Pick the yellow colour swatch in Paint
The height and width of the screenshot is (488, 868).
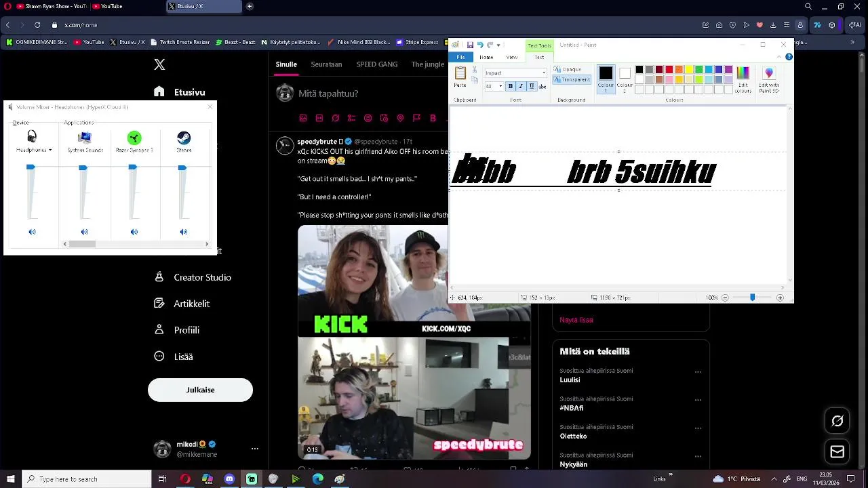coord(688,69)
